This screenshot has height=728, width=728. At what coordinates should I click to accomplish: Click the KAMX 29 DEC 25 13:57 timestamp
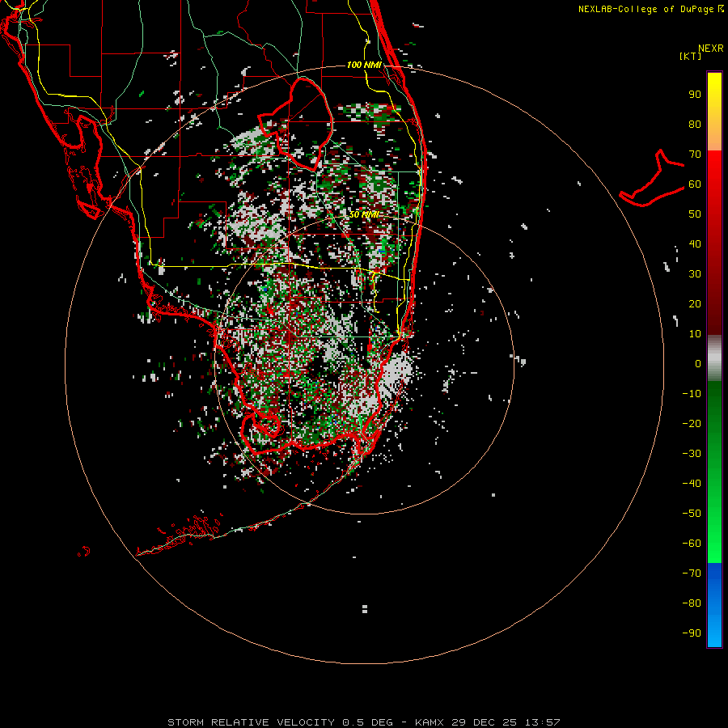click(x=488, y=722)
